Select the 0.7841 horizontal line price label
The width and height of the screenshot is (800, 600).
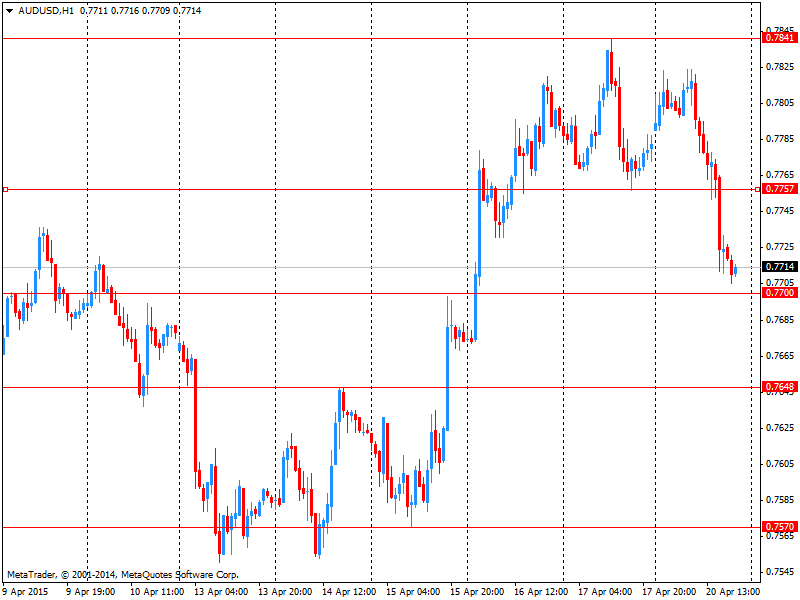780,38
